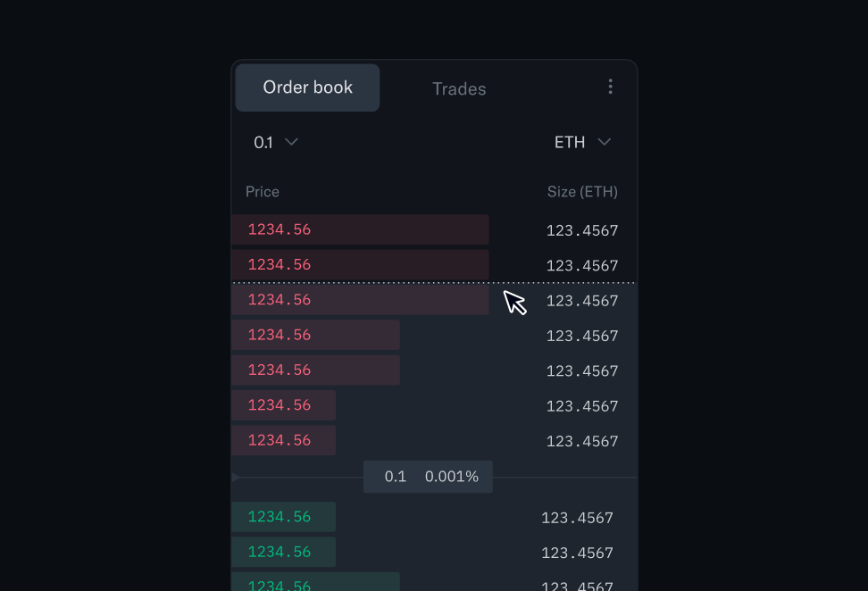868x591 pixels.
Task: Switch to the Trades tab
Action: (458, 88)
